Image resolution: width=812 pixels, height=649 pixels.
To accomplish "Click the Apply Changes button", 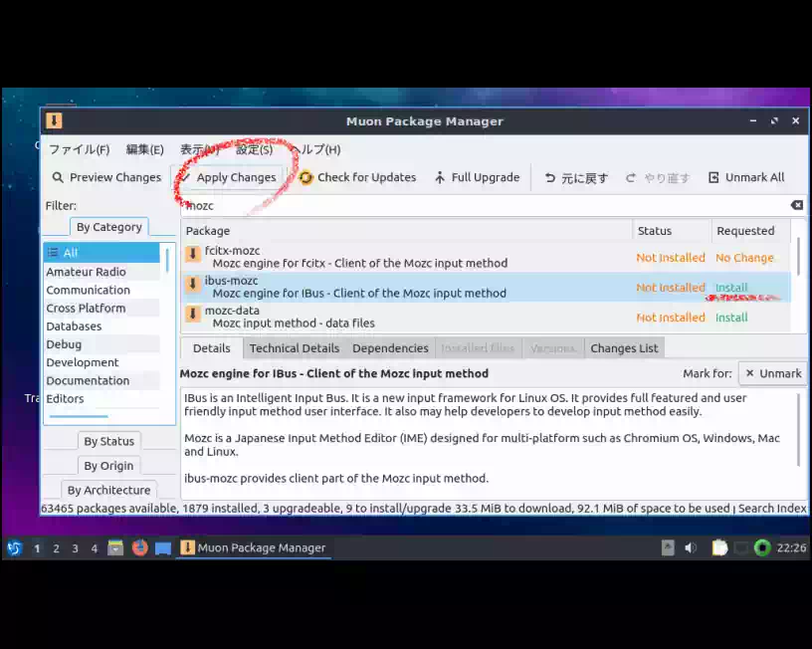I will coord(229,177).
